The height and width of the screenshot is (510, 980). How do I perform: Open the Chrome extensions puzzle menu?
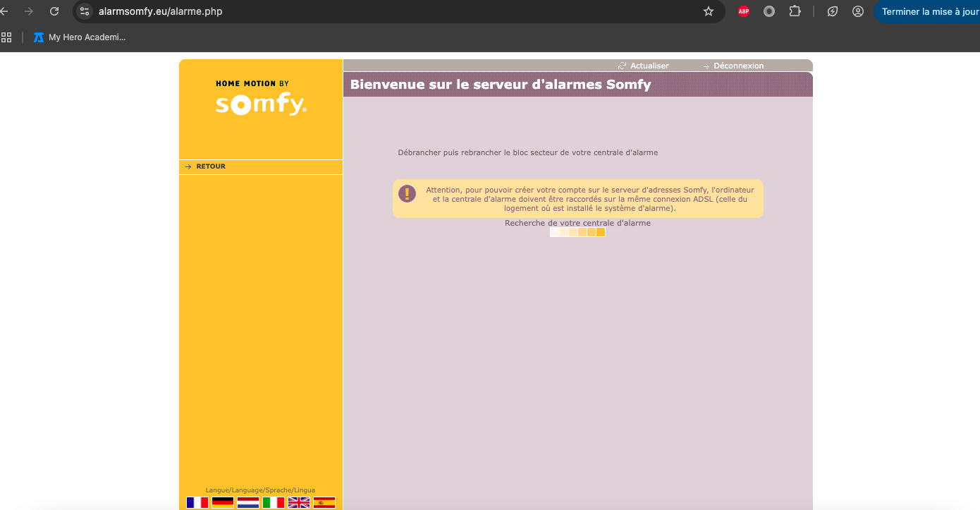795,11
